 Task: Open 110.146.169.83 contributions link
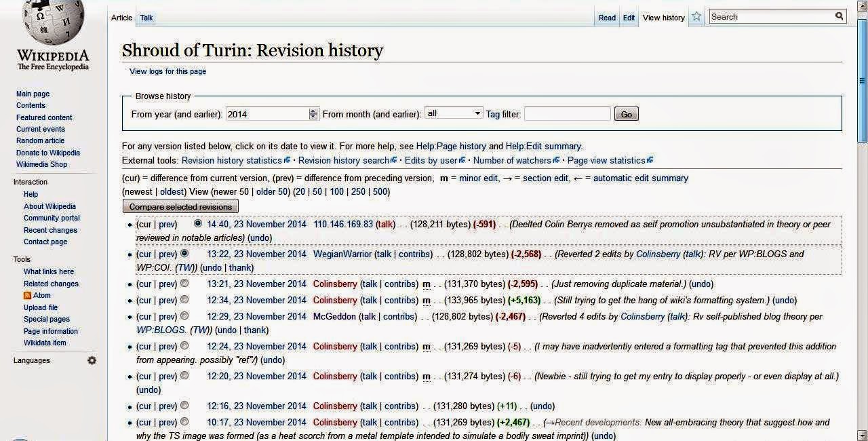343,224
